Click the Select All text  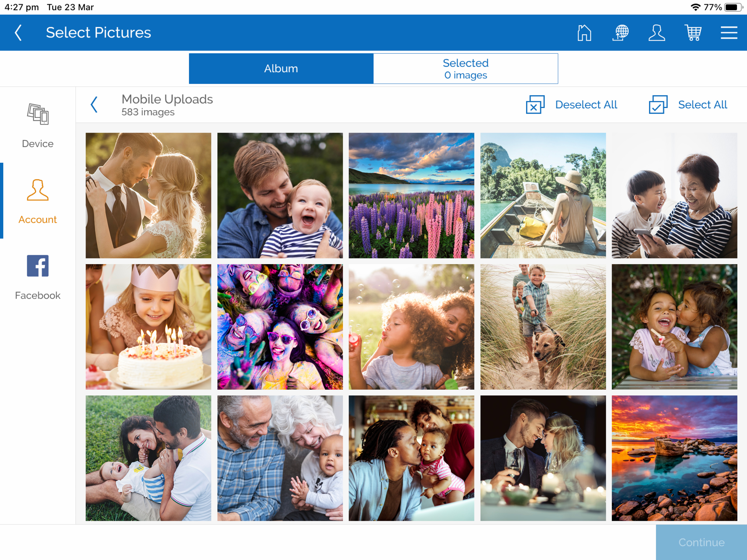tap(703, 105)
